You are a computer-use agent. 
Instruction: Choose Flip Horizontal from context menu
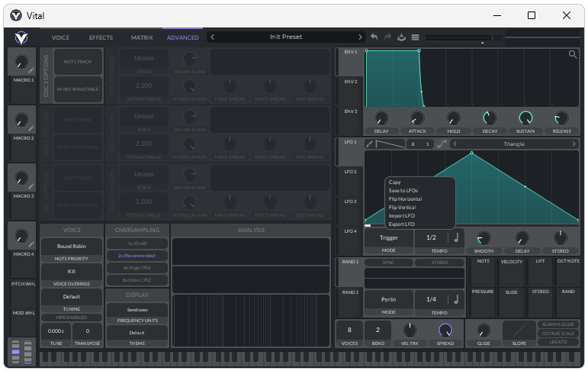[404, 199]
